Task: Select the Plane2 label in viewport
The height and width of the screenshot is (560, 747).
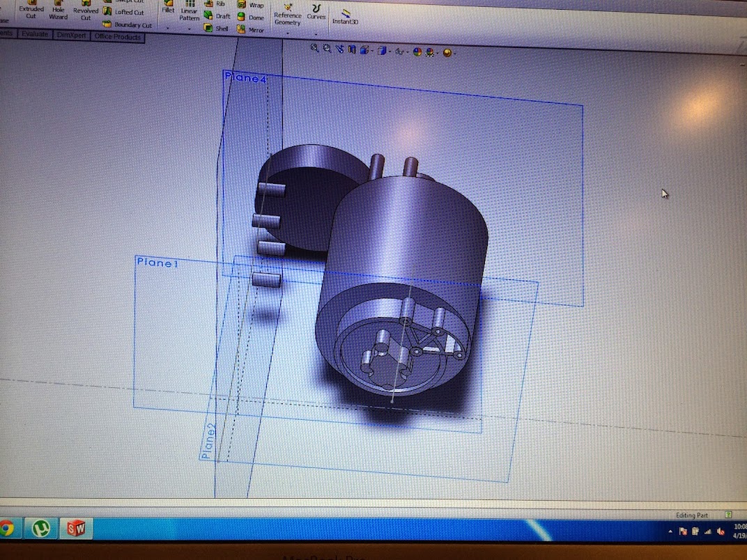Action: 208,441
